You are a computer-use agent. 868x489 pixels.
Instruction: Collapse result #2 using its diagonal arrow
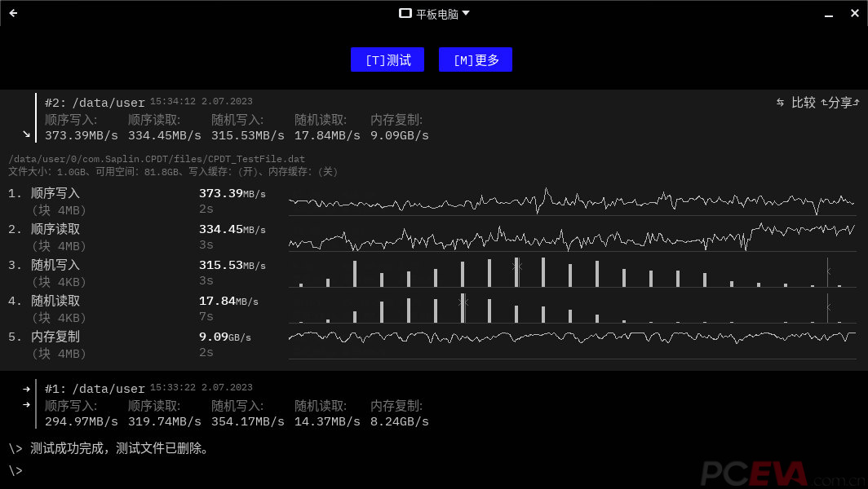(26, 134)
